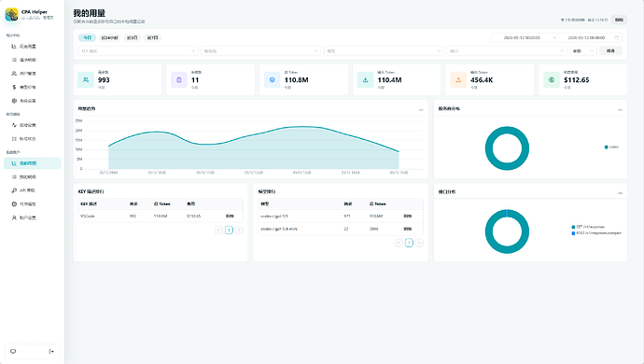Select the 今日 time range tab
This screenshot has width=644, height=364.
(x=87, y=37)
